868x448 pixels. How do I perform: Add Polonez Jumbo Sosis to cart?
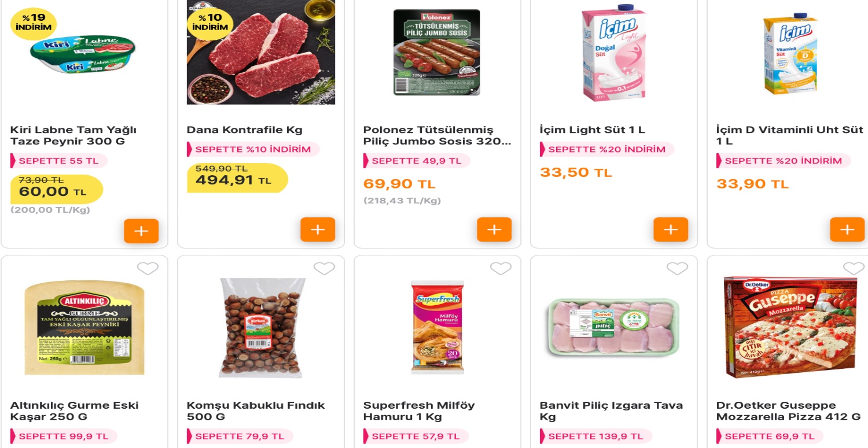[494, 230]
